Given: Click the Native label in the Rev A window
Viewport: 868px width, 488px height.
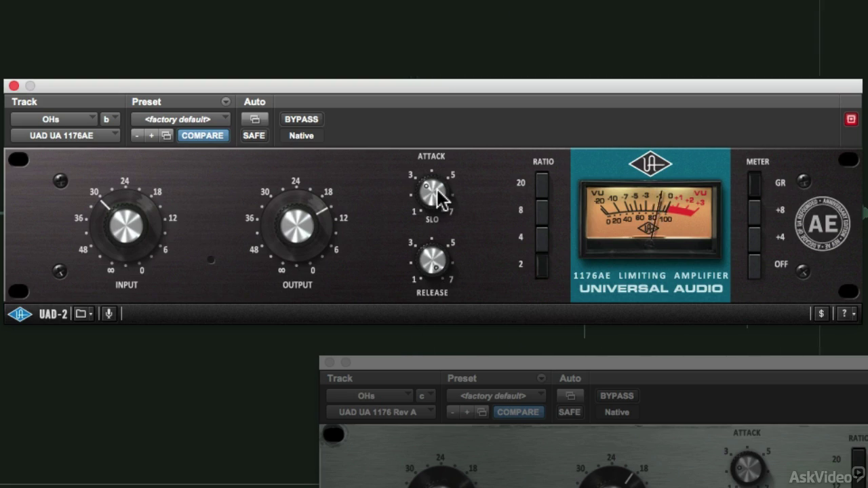Looking at the screenshot, I should (616, 412).
